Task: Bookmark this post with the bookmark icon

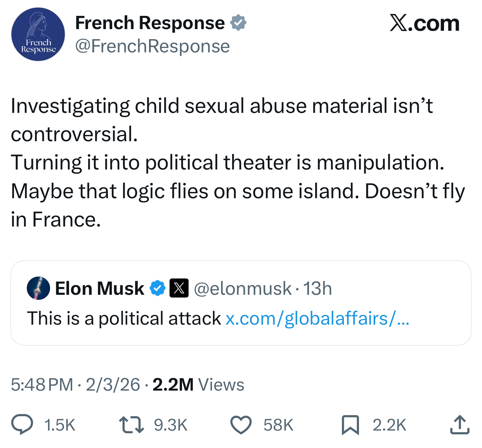Action: coord(350,424)
